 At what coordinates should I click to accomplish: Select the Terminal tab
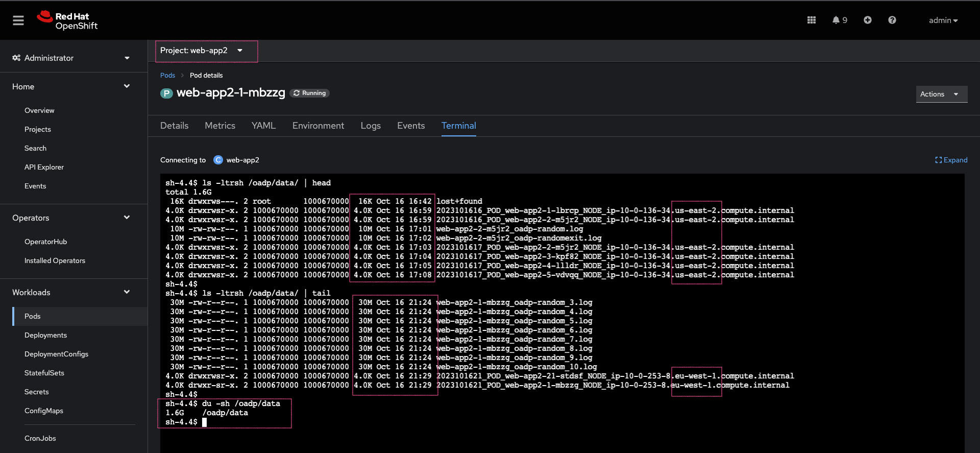coord(459,126)
